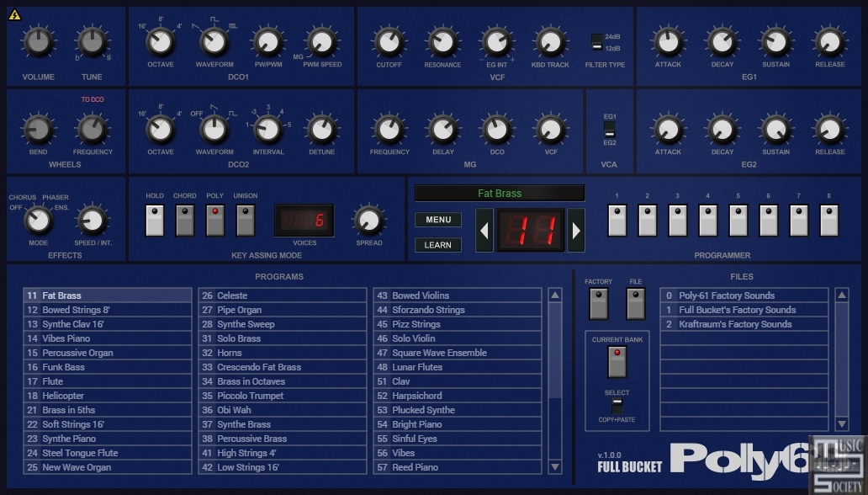Enable the UNISON mode button
This screenshot has height=495, width=868.
(246, 220)
